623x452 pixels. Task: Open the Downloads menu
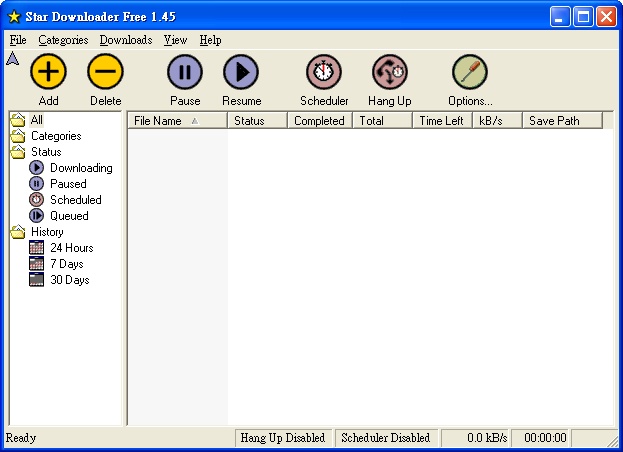coord(126,40)
